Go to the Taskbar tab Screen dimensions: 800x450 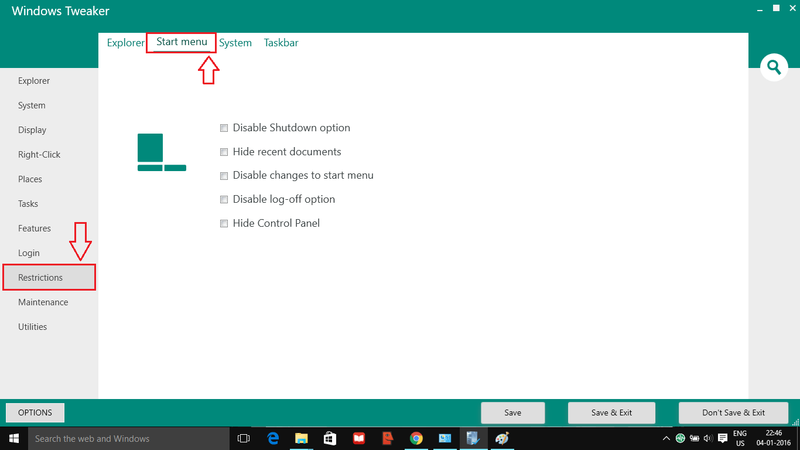tap(281, 43)
